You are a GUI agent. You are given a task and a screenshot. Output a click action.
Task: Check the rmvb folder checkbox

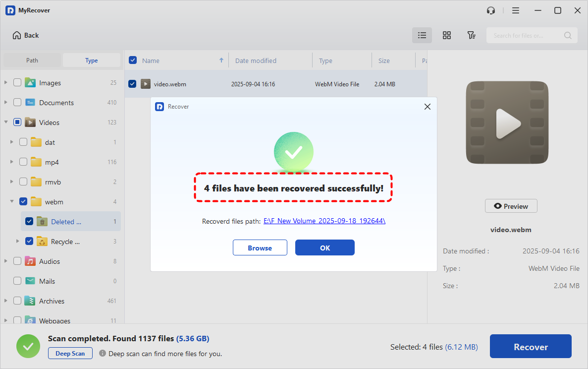click(23, 182)
